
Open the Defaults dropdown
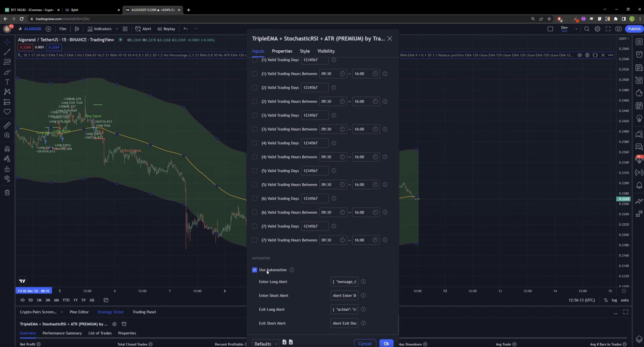click(x=266, y=344)
